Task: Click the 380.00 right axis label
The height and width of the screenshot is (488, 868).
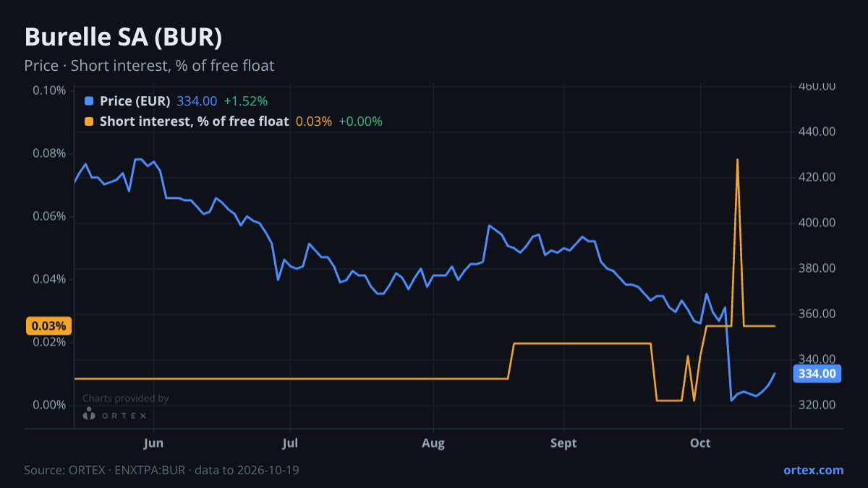Action: 817,268
